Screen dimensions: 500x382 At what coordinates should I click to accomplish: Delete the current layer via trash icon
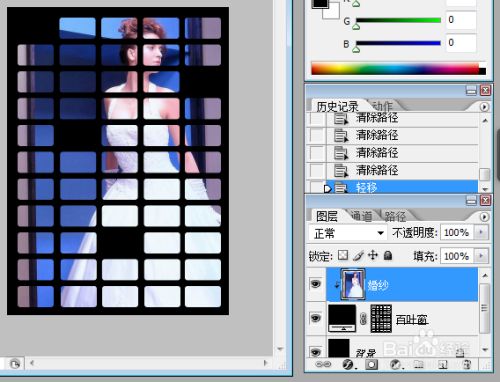(x=467, y=364)
